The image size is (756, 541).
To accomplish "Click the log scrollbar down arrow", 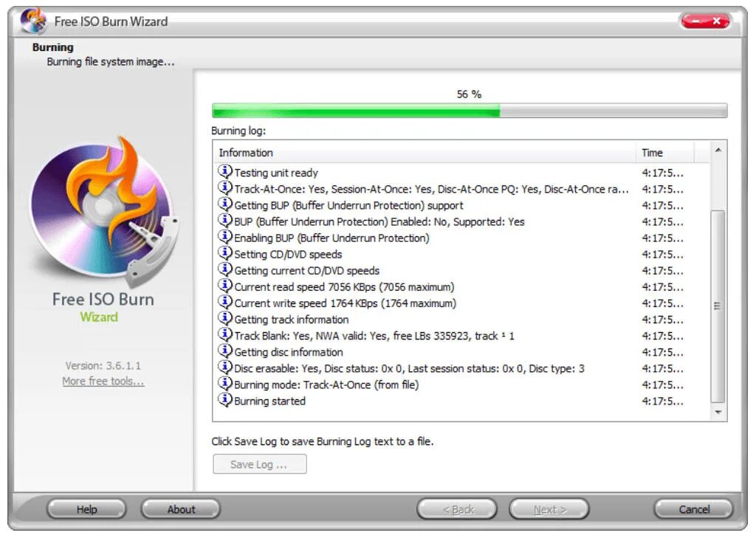I will pos(718,413).
